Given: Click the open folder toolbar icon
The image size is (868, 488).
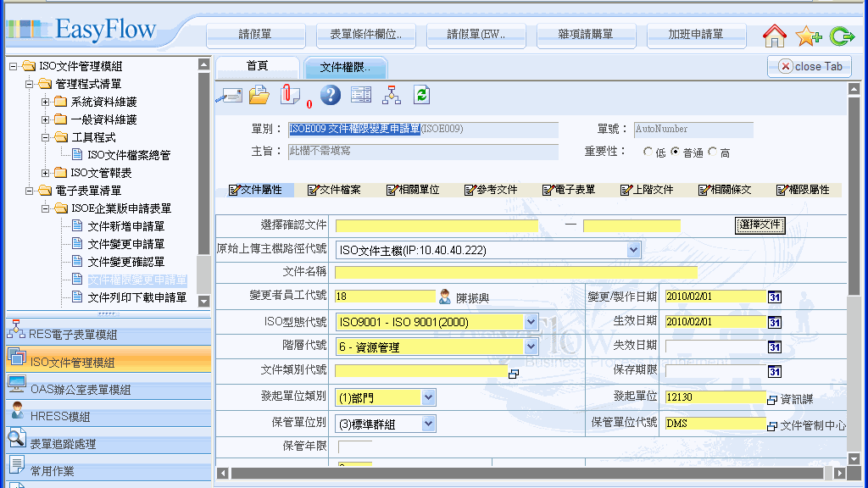Looking at the screenshot, I should 259,95.
